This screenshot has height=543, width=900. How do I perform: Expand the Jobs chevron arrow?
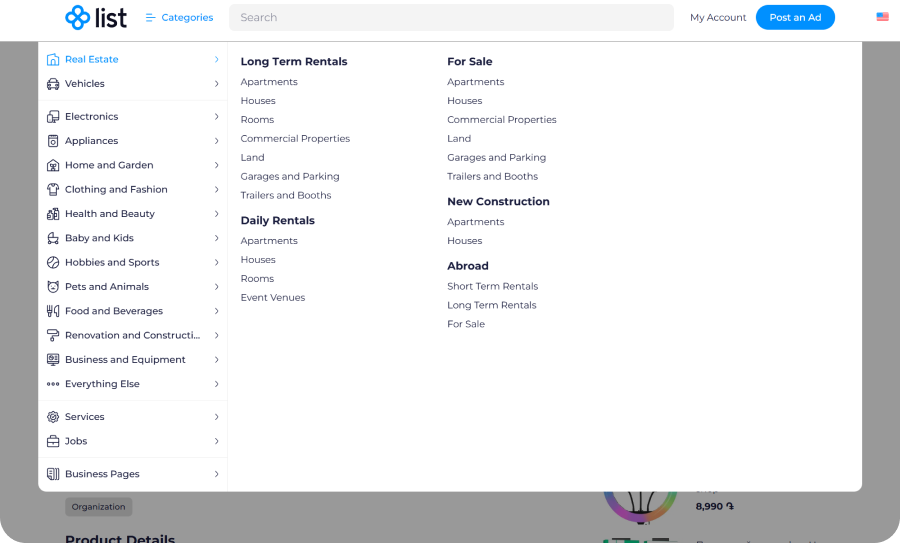[x=216, y=441]
